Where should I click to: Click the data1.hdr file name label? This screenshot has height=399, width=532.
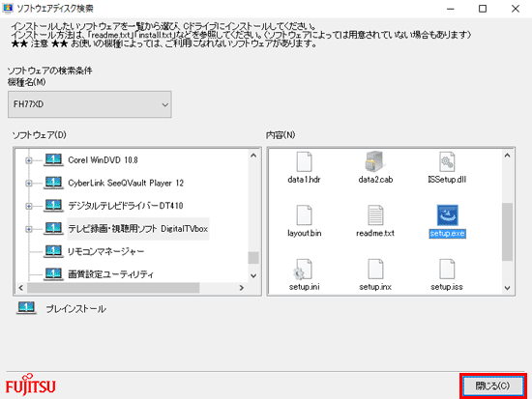(304, 180)
